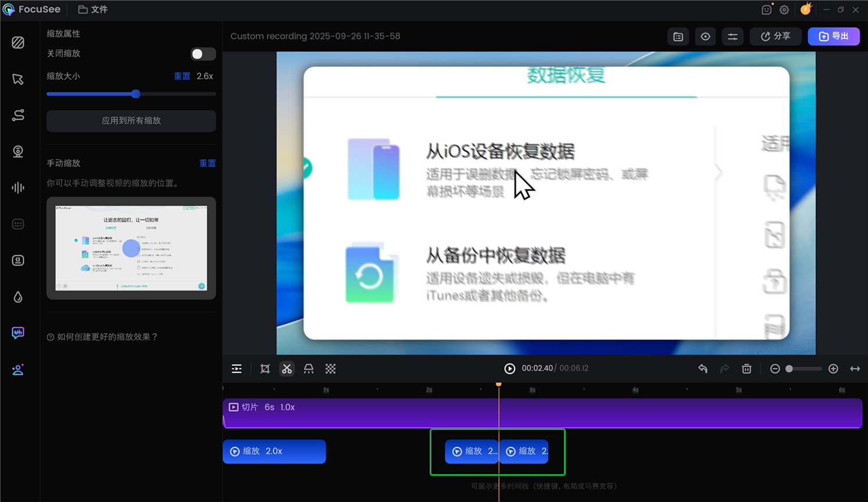Click the crop tool in timeline toolbar
The height and width of the screenshot is (502, 868).
click(265, 369)
